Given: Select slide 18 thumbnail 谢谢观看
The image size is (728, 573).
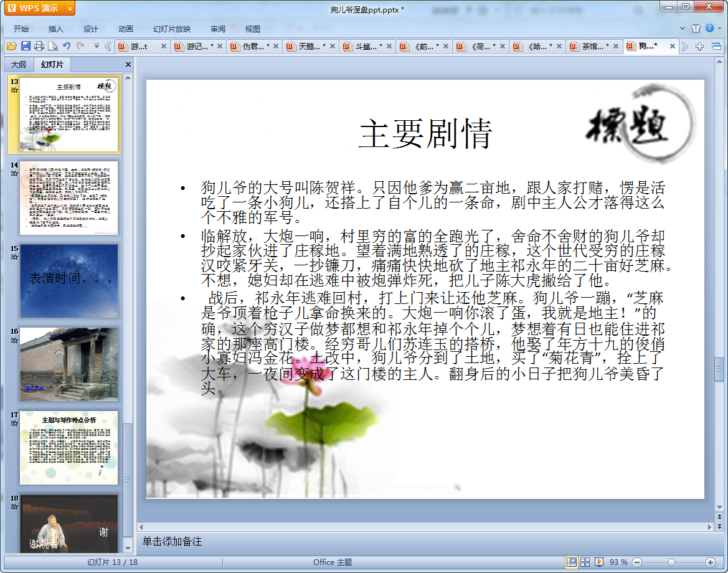Looking at the screenshot, I should click(x=69, y=523).
